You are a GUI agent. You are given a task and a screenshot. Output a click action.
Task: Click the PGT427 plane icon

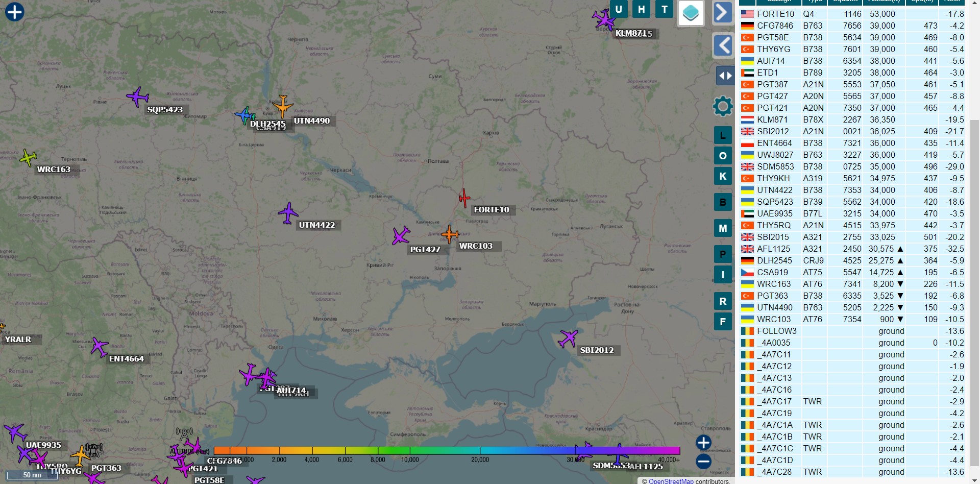point(401,235)
